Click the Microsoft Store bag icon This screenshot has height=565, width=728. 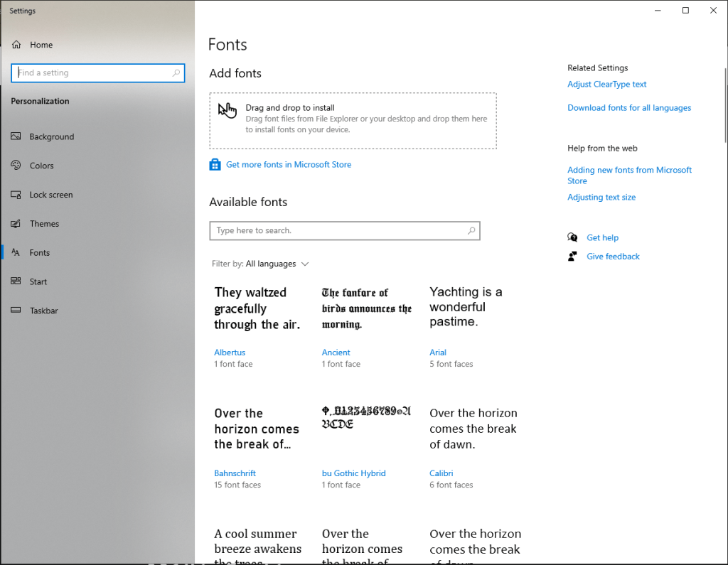pos(215,165)
